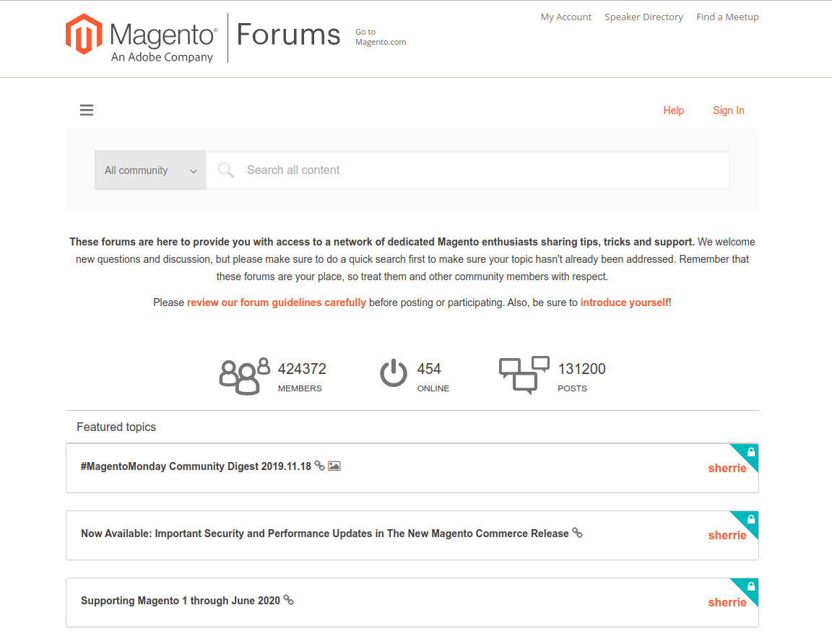Click lock icon on Supporting Magento 1 card
832x644 pixels.
[x=751, y=586]
